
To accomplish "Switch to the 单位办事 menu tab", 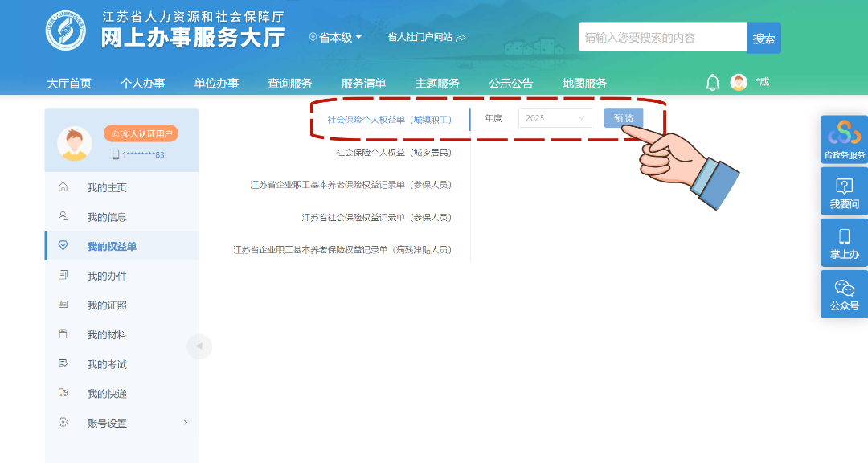I will [216, 82].
